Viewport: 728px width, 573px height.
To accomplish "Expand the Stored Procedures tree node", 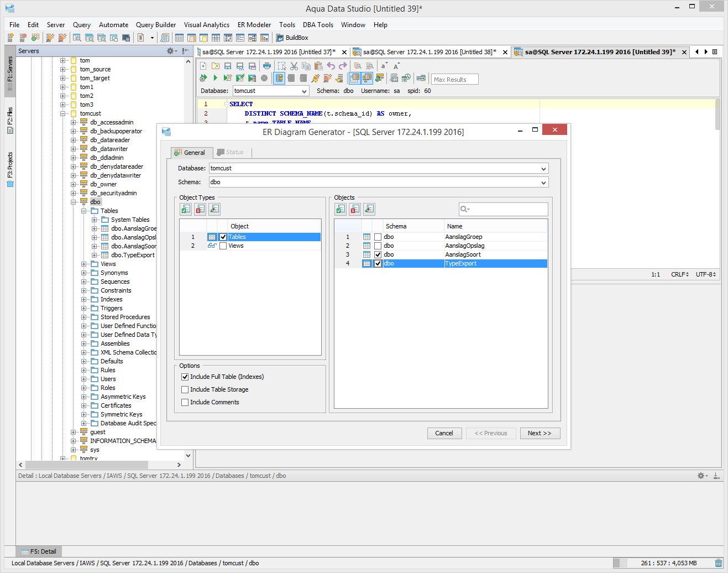I will (x=84, y=317).
